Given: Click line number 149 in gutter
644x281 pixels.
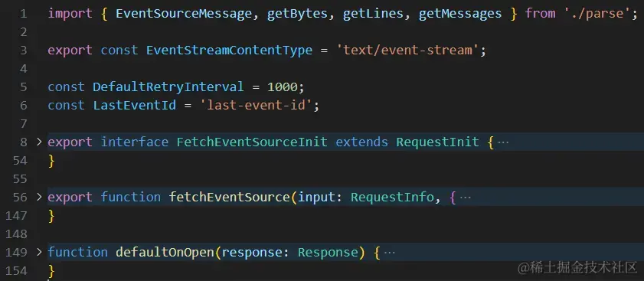Looking at the screenshot, I should (16, 252).
